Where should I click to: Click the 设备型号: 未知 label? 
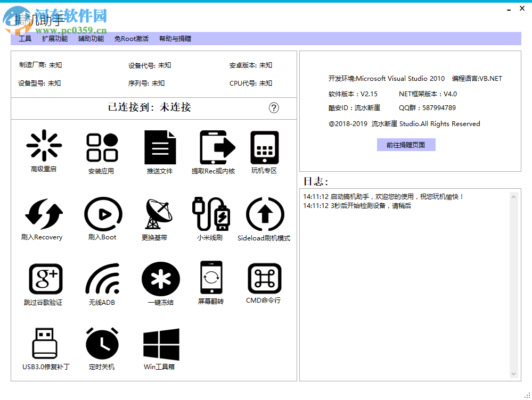click(x=39, y=84)
